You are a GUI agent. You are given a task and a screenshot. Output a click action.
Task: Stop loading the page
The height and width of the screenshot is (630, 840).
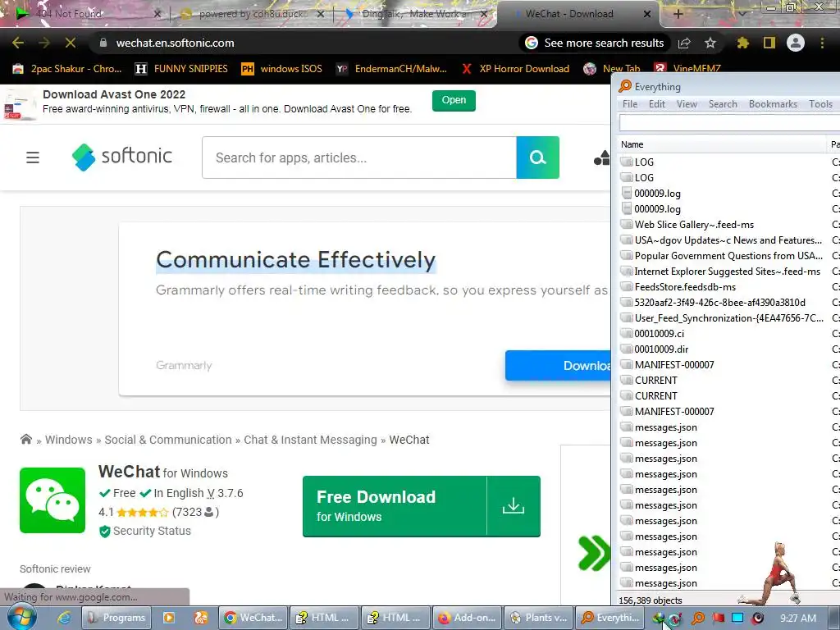(x=71, y=43)
